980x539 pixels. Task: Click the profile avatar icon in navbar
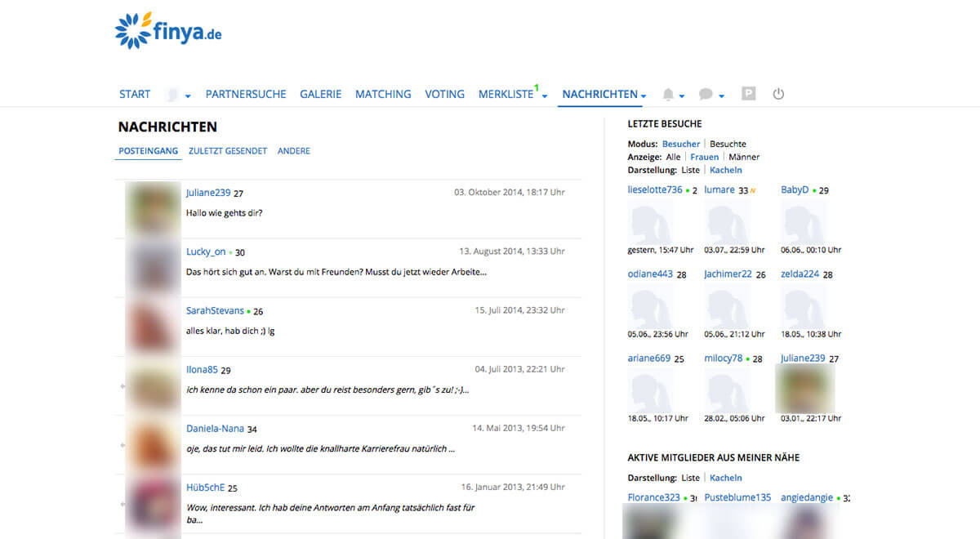172,95
